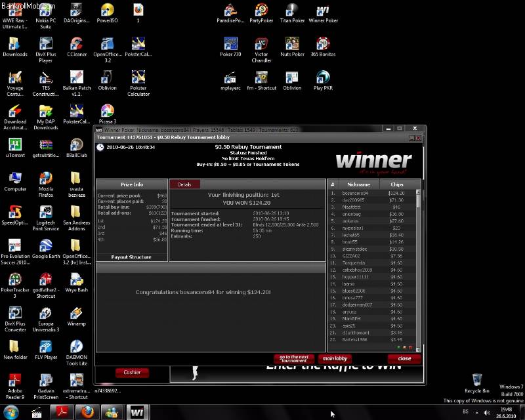Open the WWE Raw Ultimate desktop shortcut
Image resolution: width=525 pixels, height=420 pixels.
click(14, 17)
